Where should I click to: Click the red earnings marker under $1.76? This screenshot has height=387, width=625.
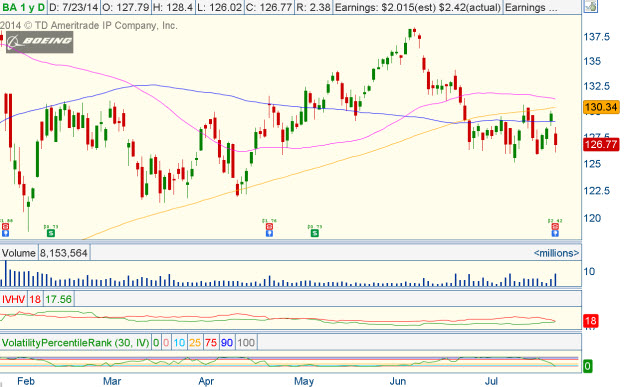click(269, 226)
